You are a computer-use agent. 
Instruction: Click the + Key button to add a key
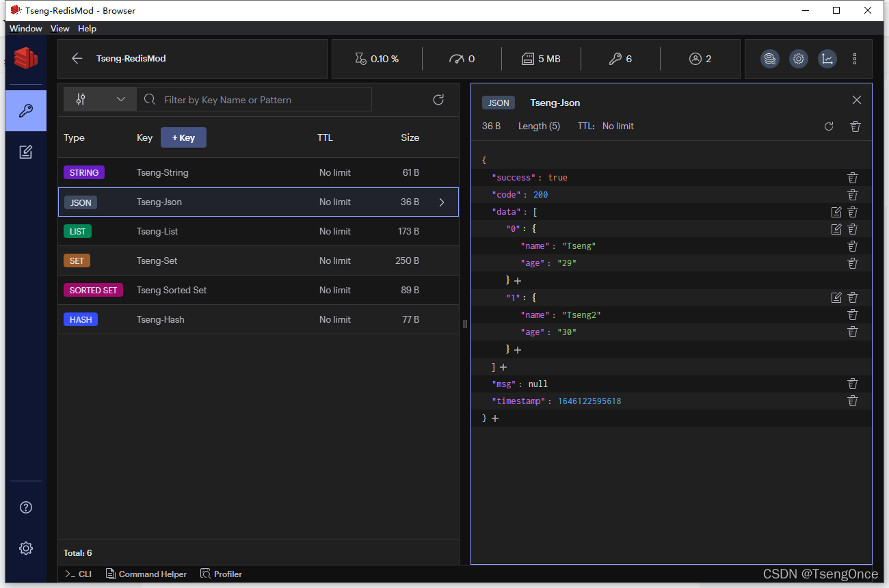pos(183,137)
